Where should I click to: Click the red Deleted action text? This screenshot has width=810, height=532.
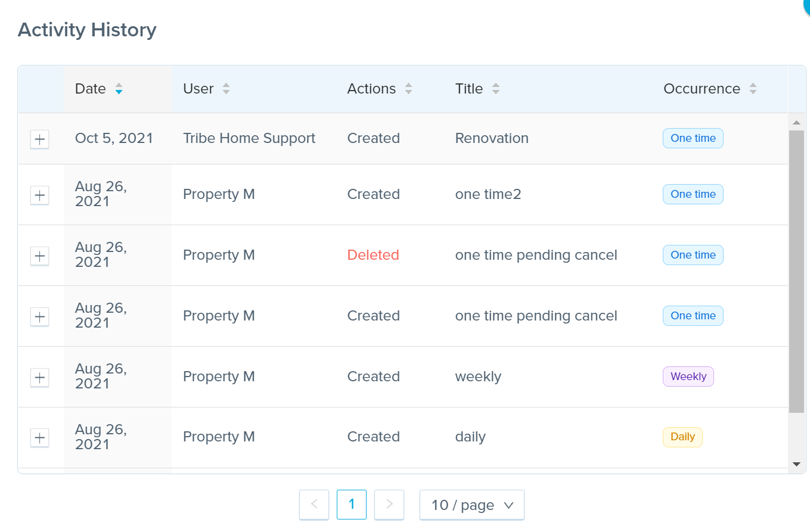tap(373, 255)
